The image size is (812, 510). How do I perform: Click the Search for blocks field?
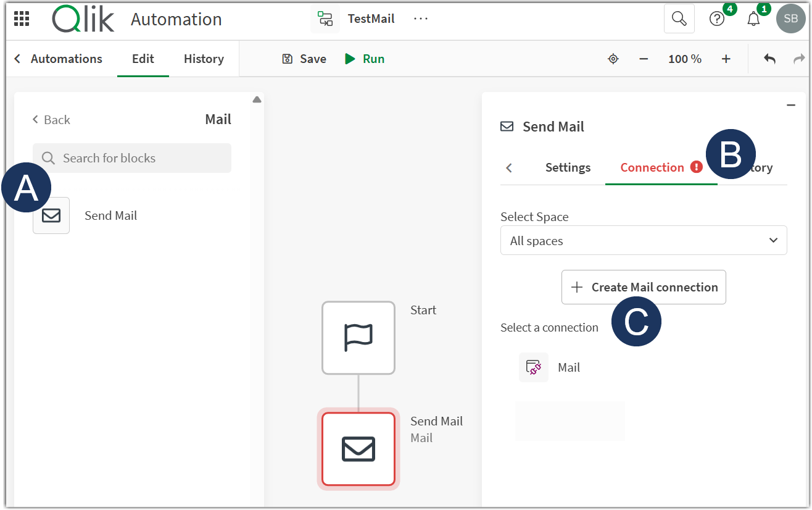pos(131,157)
